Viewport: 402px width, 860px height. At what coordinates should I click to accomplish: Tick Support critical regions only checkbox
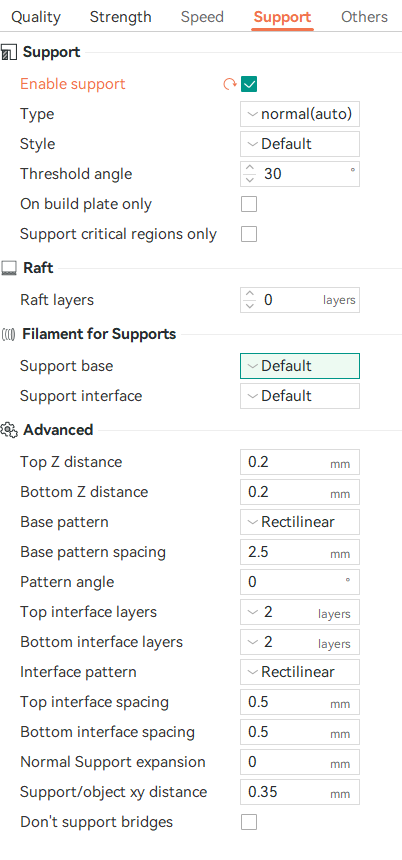(x=249, y=234)
